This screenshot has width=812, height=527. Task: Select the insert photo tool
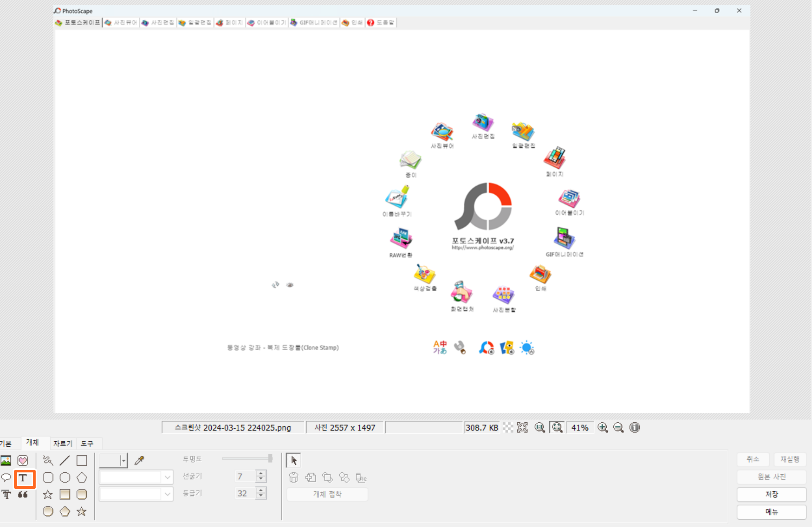click(x=6, y=460)
